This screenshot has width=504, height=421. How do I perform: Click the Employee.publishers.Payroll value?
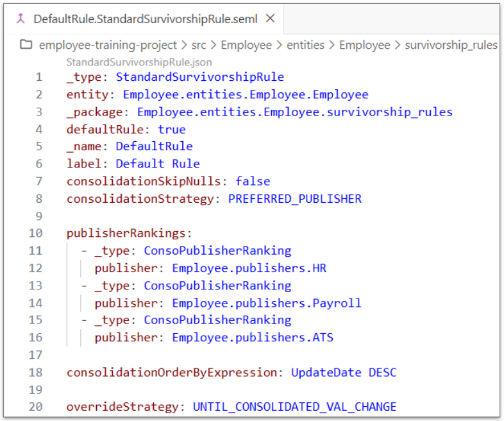(x=266, y=302)
